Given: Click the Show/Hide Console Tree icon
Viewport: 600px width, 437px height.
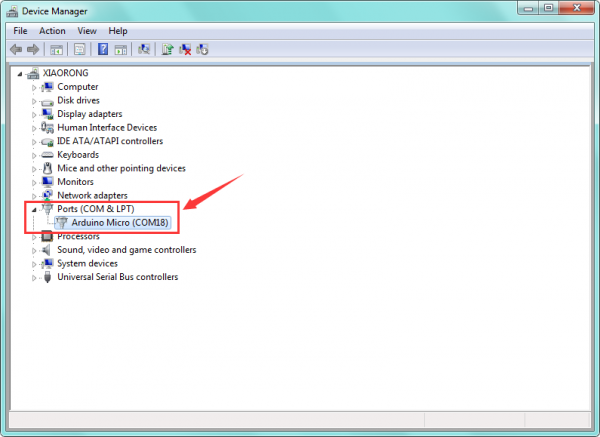Looking at the screenshot, I should (x=57, y=49).
